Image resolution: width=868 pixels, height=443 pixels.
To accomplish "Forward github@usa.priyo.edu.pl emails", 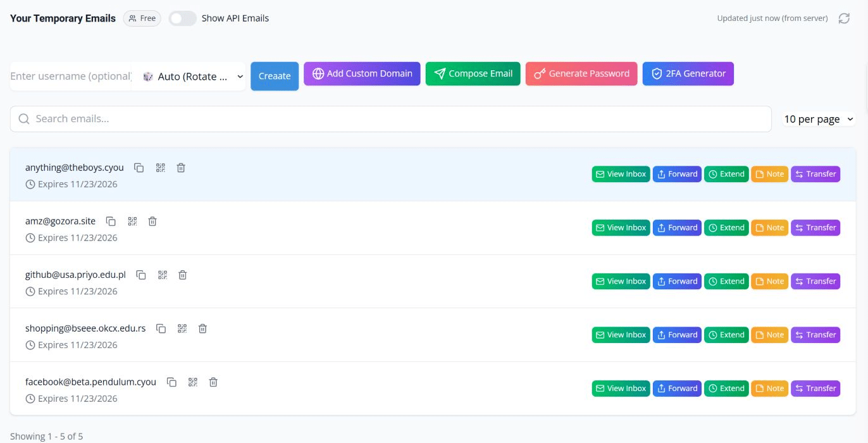I will click(677, 281).
